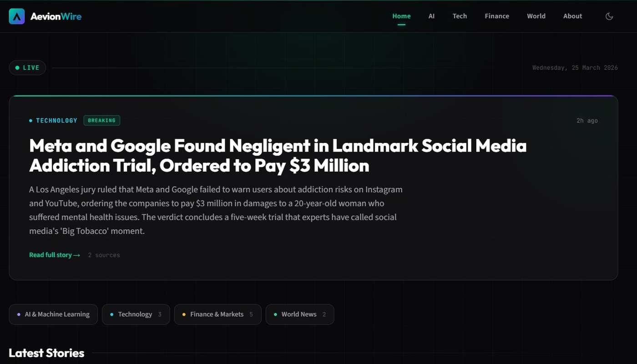Click the gradient bar atop the featured story card

[x=313, y=96]
